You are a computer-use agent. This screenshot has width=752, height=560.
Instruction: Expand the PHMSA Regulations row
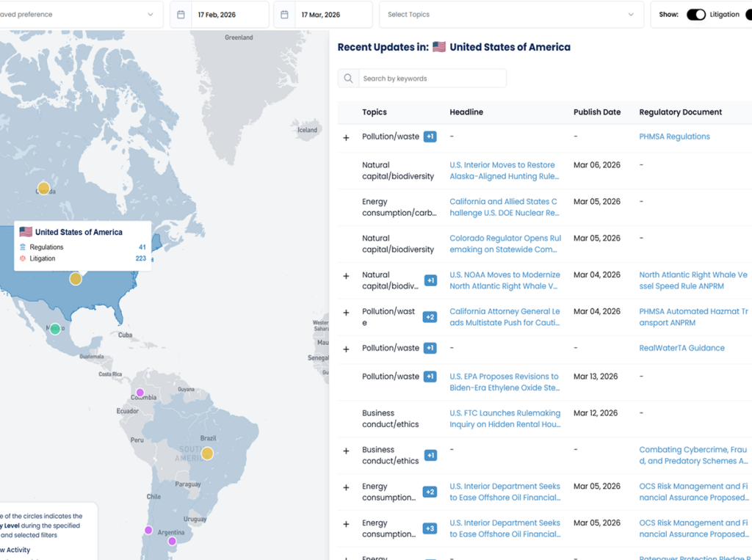point(346,138)
